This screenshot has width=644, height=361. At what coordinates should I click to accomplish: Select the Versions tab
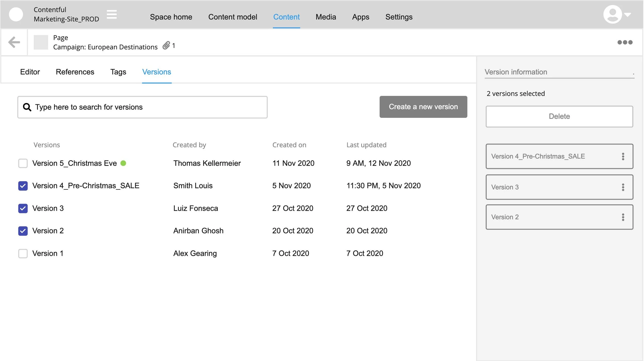(157, 72)
